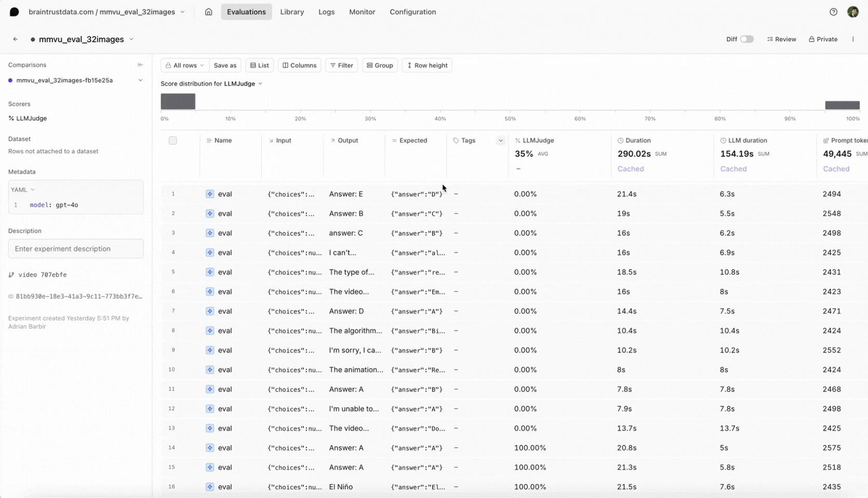
Task: Click the 0% bar in score histogram
Action: [178, 101]
